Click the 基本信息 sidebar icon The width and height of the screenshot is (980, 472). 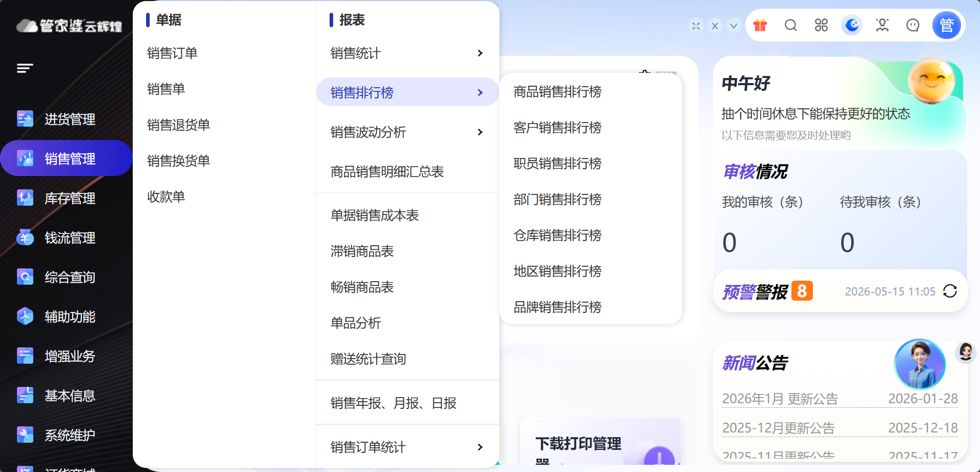point(25,396)
